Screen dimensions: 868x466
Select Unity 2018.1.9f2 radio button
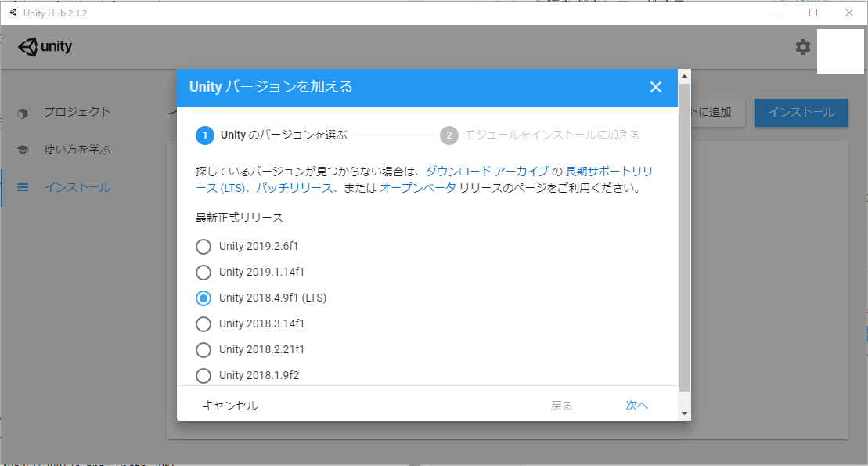[203, 375]
